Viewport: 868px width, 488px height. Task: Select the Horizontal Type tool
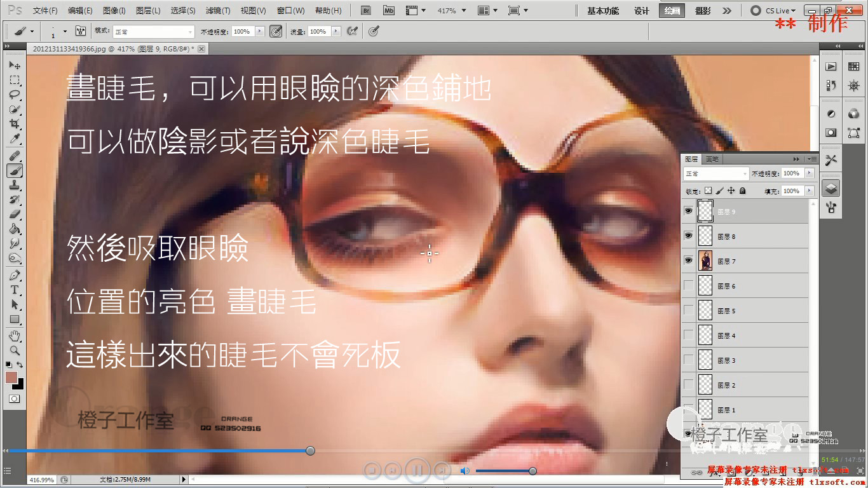15,290
